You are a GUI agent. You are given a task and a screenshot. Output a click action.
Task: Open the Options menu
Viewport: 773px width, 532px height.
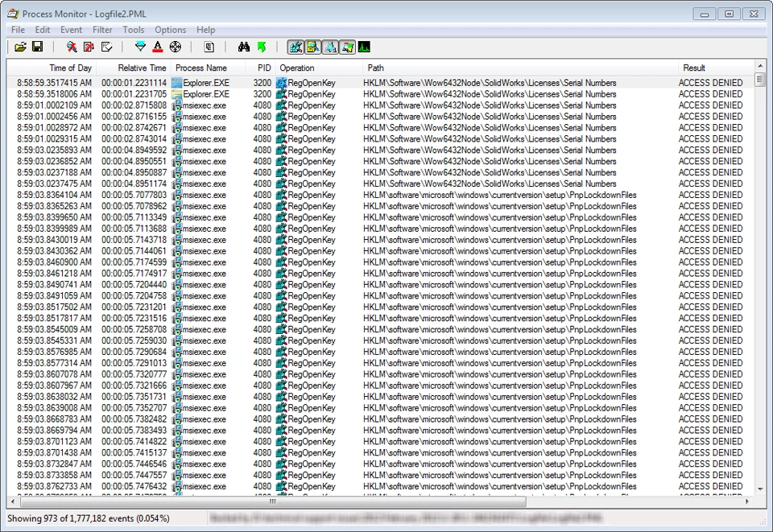(x=171, y=30)
